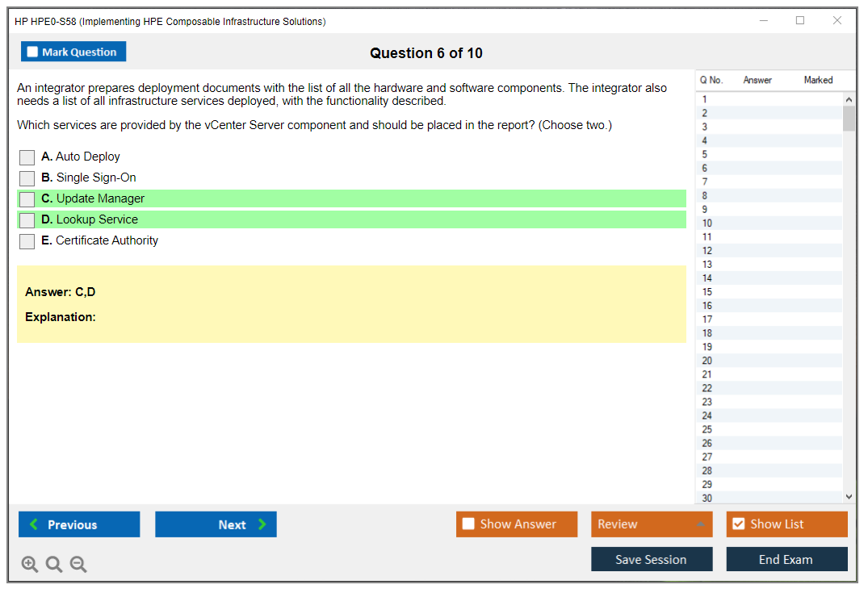Click the reset zoom magnifier icon
Viewport: 868px width, 593px height.
[x=54, y=564]
